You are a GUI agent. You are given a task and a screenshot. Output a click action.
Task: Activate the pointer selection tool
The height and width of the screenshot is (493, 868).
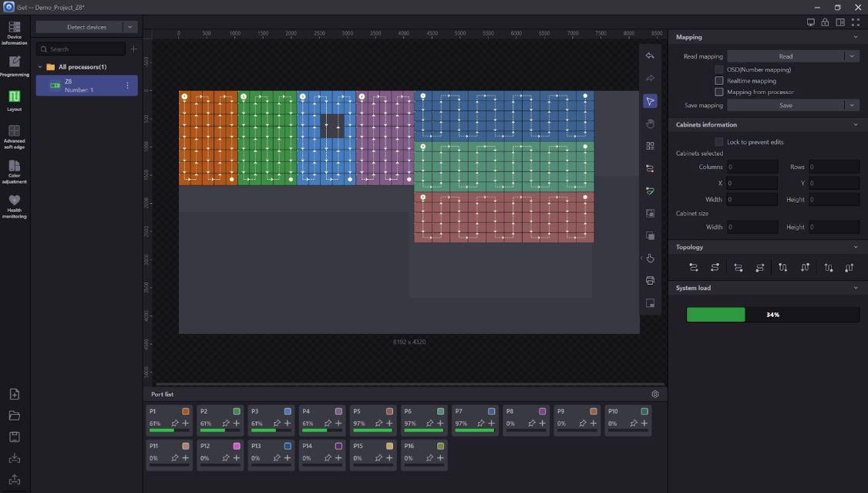pyautogui.click(x=650, y=101)
